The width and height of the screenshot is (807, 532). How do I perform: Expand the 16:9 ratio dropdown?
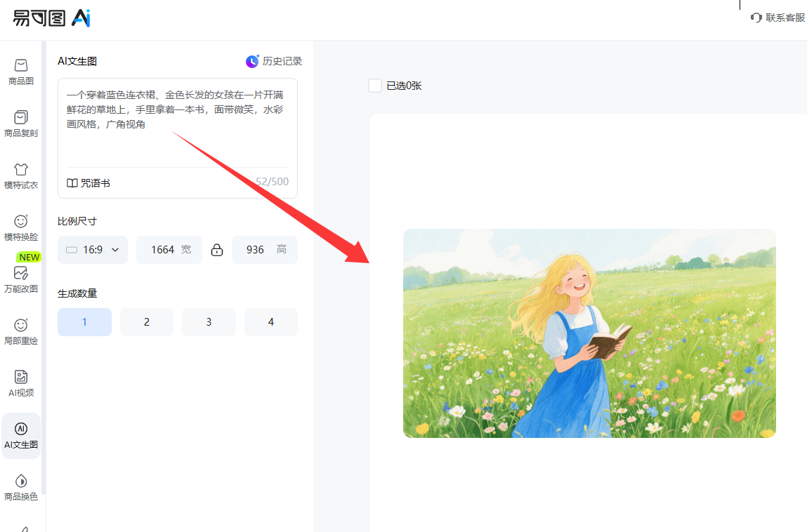[x=93, y=250]
